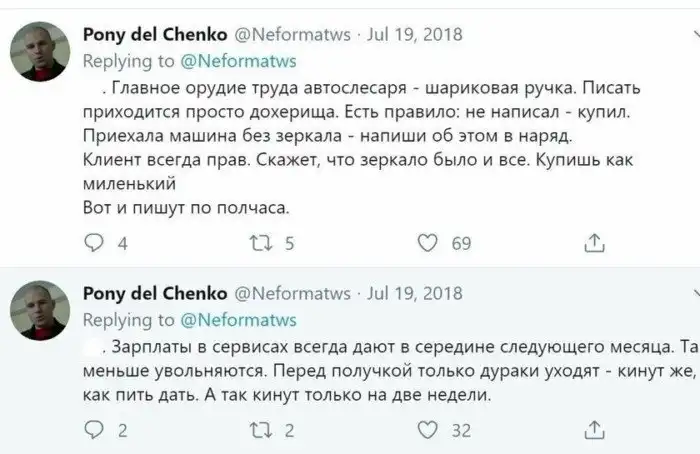This screenshot has height=454, width=700.
Task: Like the first tweet with 69 likes
Action: coord(428,242)
